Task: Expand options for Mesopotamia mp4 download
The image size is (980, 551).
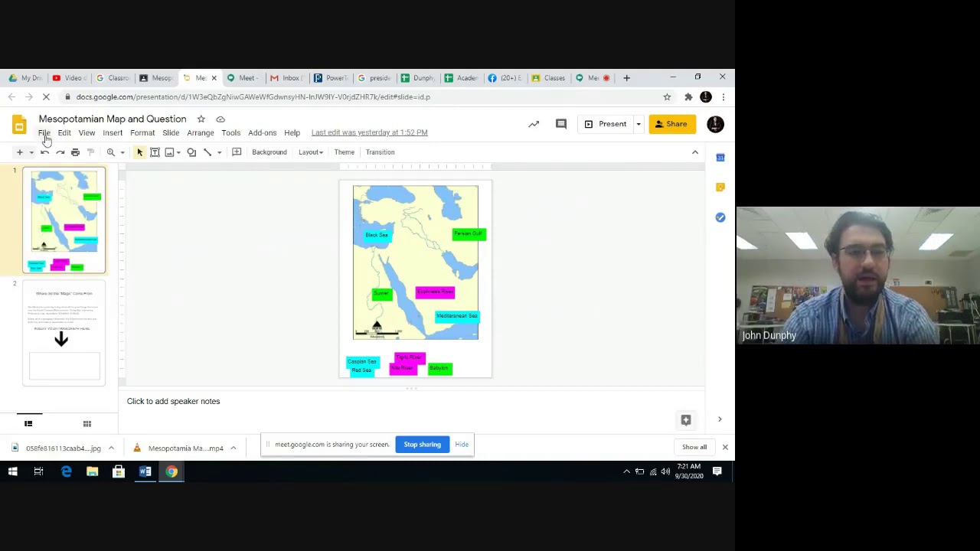Action: [234, 448]
